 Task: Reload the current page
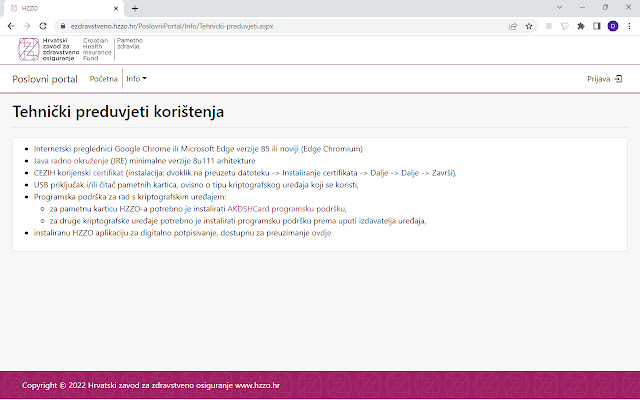coord(43,26)
